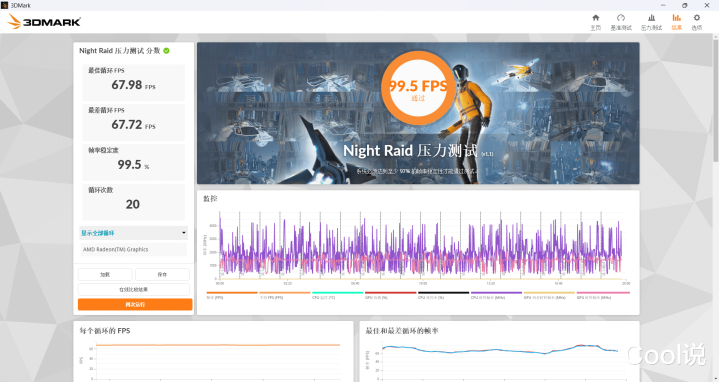The height and width of the screenshot is (382, 719).
Task: Open the Options gear icon
Action: [697, 18]
